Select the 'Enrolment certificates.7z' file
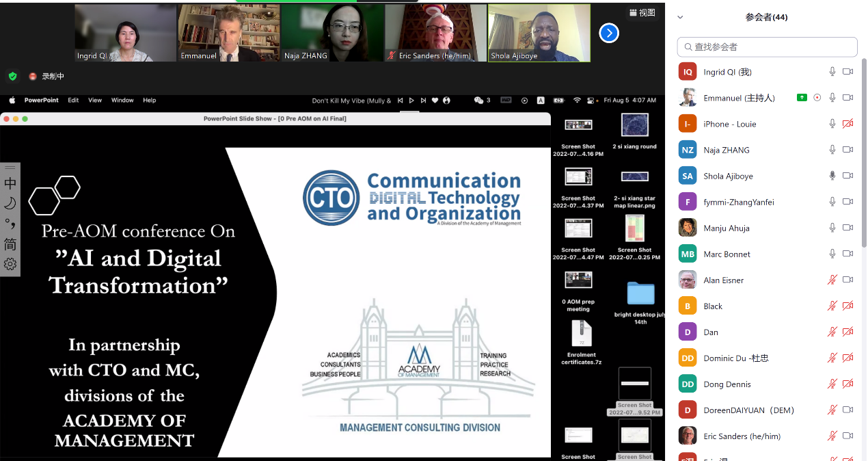The height and width of the screenshot is (461, 868). click(x=581, y=343)
